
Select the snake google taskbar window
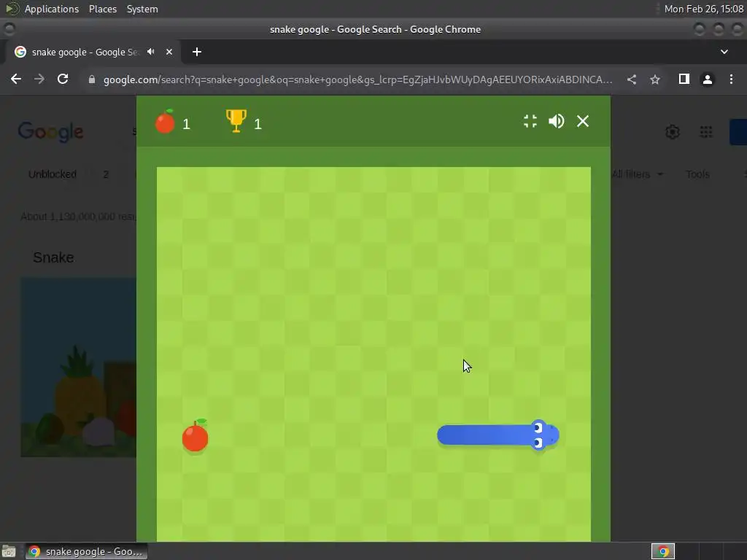[x=86, y=551]
